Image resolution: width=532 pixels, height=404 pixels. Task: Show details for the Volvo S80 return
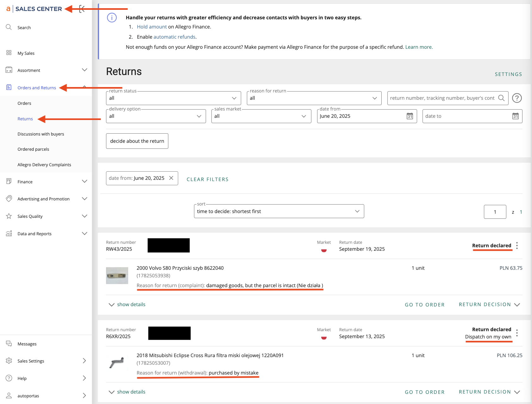(127, 305)
